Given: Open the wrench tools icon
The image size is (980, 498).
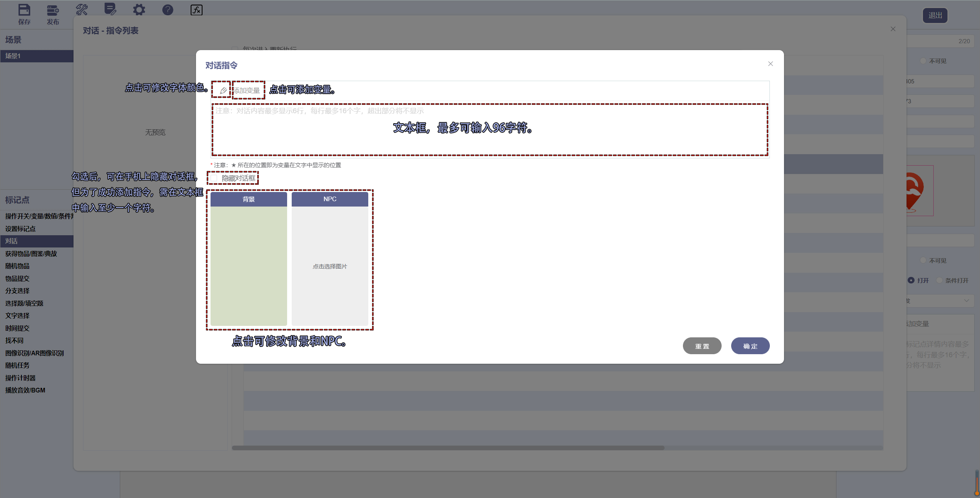Looking at the screenshot, I should click(82, 10).
